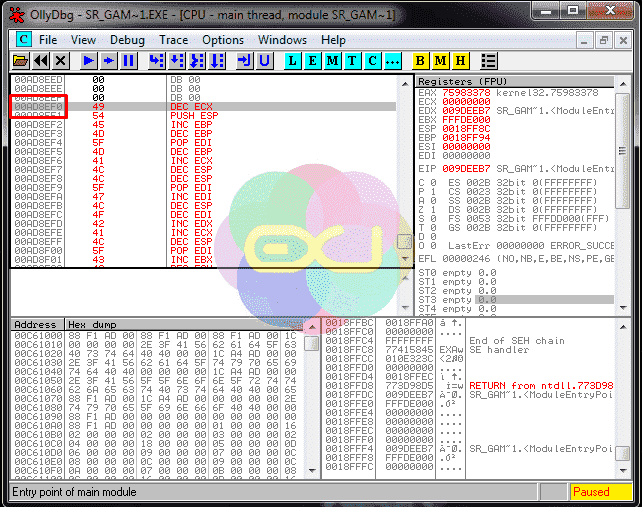Restore the inner CPU window
The image size is (642, 507).
point(604,41)
